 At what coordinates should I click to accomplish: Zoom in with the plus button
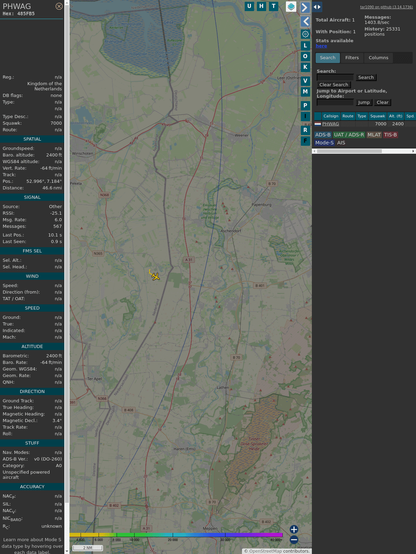294,529
